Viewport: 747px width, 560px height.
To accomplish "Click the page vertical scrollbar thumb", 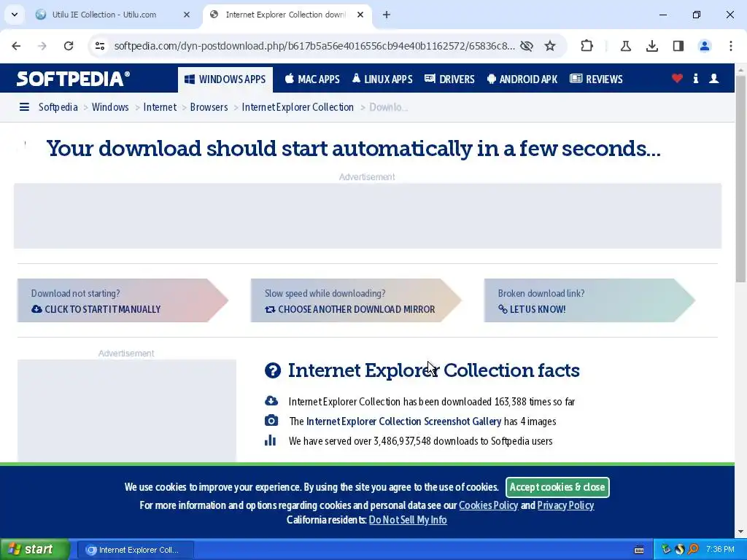I will [741, 179].
